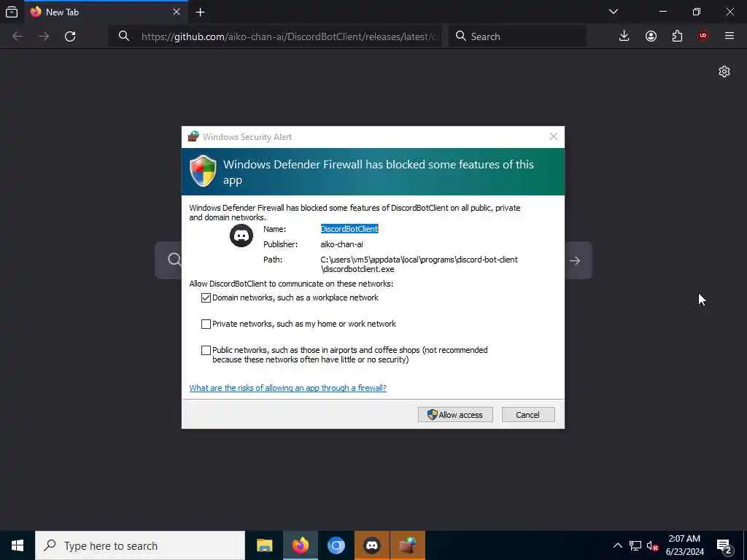Click the discordbotclient.exe path text
Screen dimensions: 747x560
point(419,264)
